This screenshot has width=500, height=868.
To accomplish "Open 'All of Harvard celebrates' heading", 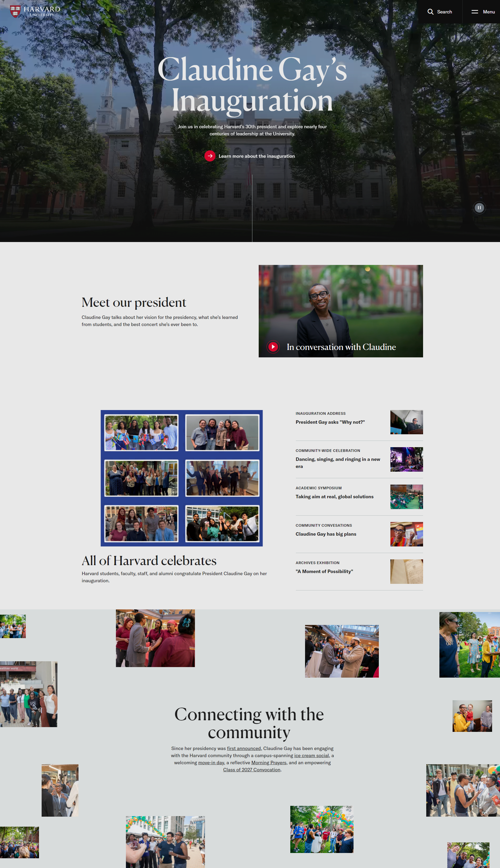I will (x=149, y=560).
